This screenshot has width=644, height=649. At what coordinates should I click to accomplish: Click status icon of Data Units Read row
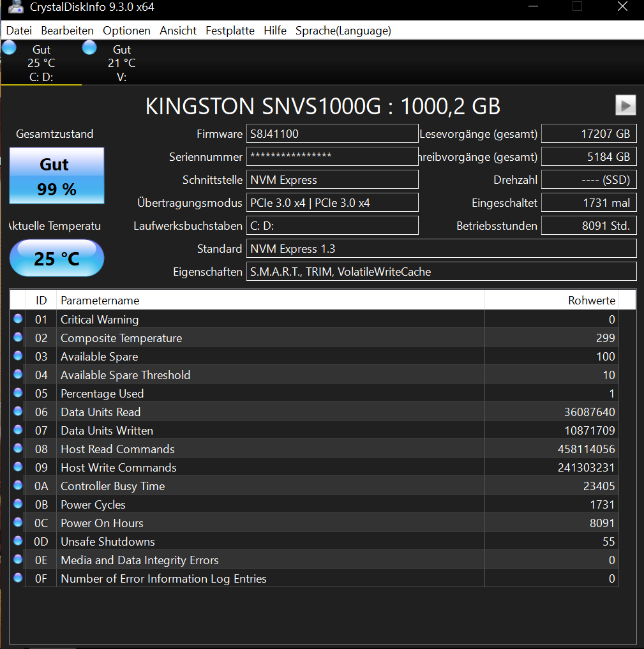tap(18, 411)
